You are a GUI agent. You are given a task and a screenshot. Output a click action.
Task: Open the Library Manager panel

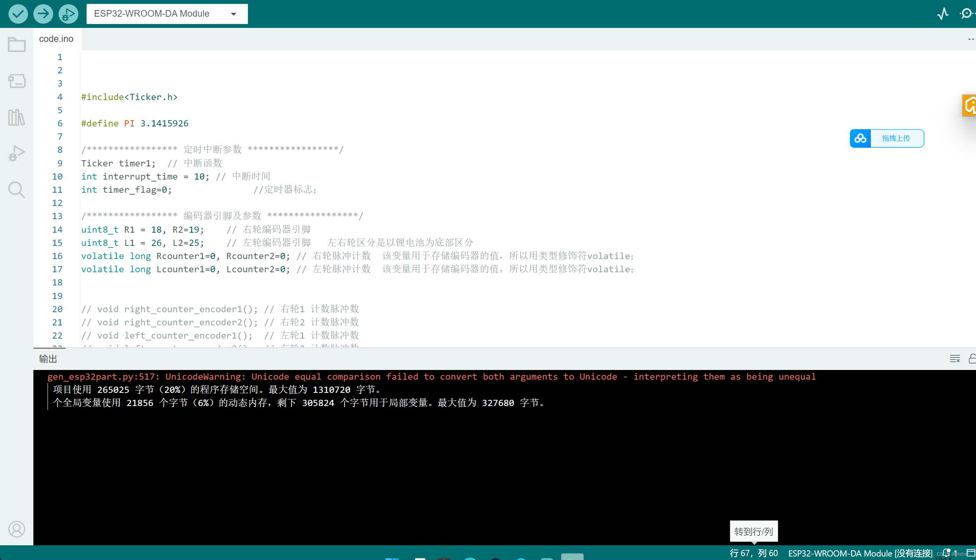click(x=17, y=117)
